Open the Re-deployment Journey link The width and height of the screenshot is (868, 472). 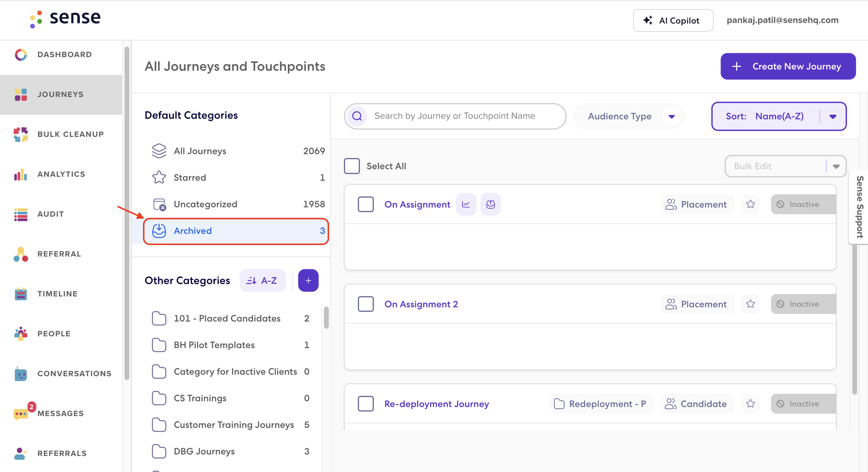tap(436, 404)
